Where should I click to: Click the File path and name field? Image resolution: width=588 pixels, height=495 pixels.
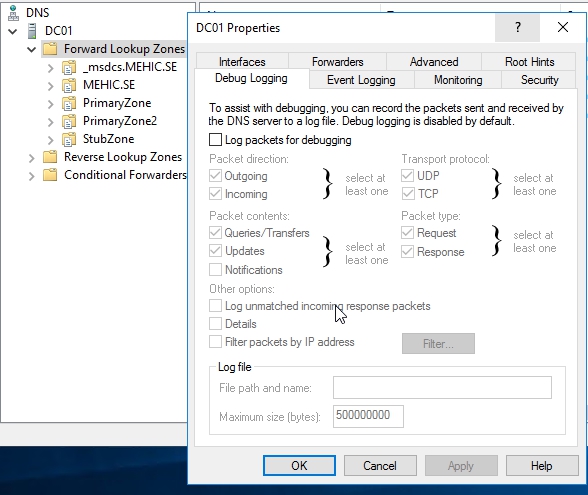tap(442, 387)
